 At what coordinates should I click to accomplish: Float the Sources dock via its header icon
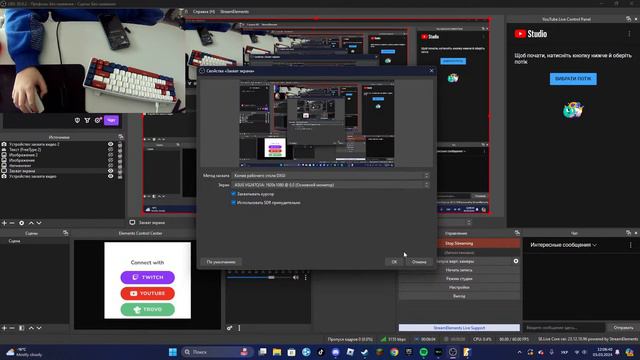[120, 137]
